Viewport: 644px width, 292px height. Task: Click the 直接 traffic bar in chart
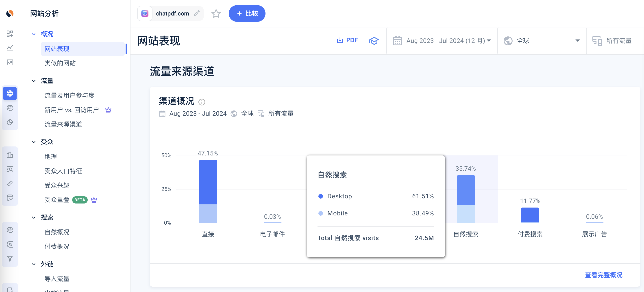coord(208,191)
